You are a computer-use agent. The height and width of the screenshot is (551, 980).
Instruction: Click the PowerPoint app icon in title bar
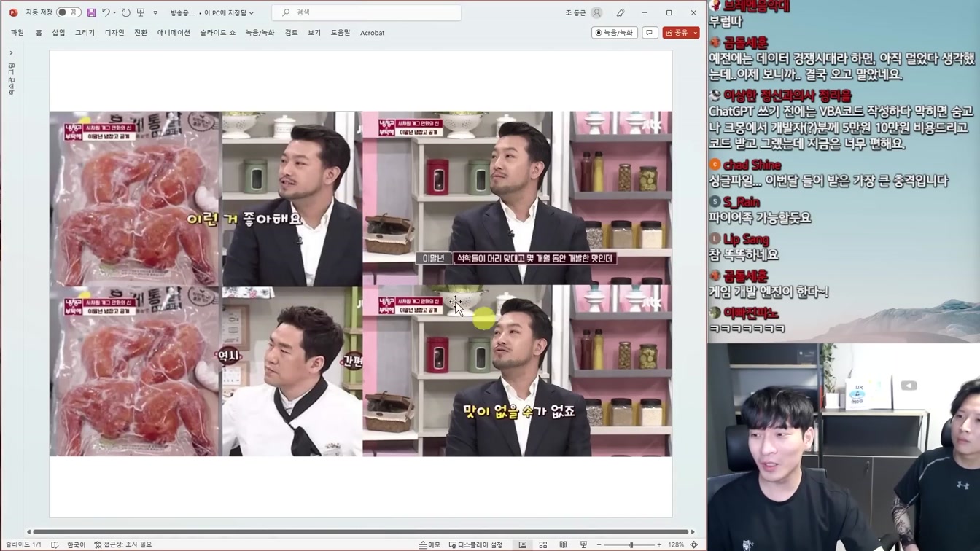point(13,12)
